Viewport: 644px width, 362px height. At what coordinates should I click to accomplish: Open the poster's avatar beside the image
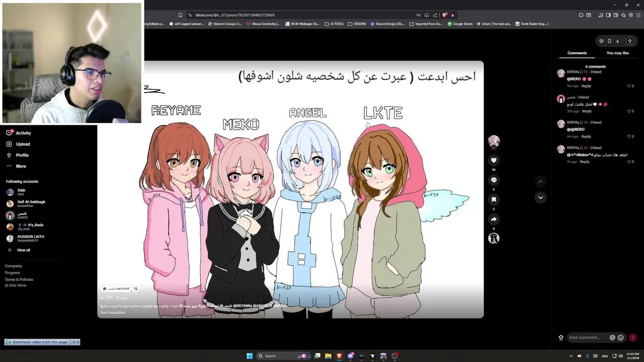coord(494,141)
